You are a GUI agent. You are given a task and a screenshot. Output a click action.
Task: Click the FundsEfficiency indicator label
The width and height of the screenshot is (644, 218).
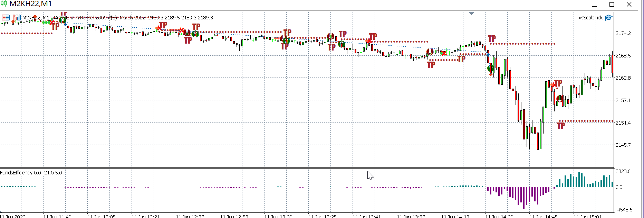(31, 173)
